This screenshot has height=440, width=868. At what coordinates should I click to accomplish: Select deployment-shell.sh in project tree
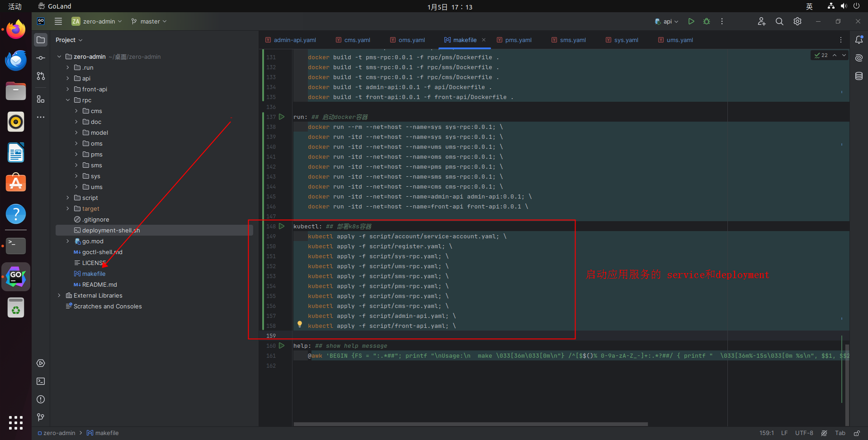click(154, 230)
